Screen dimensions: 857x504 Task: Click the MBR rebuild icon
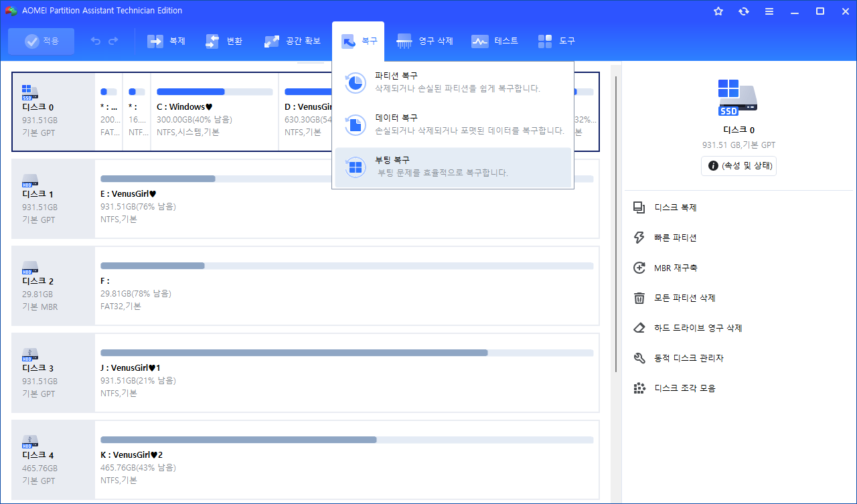click(x=639, y=268)
